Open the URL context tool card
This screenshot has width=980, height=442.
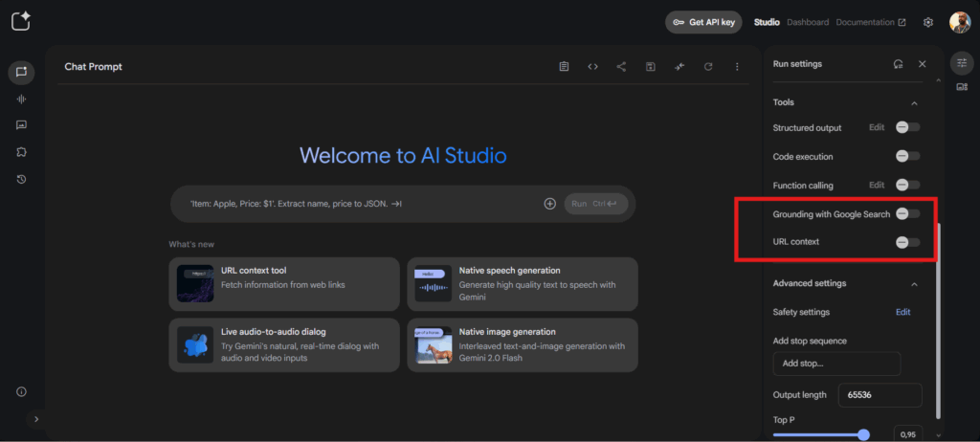[x=283, y=284]
